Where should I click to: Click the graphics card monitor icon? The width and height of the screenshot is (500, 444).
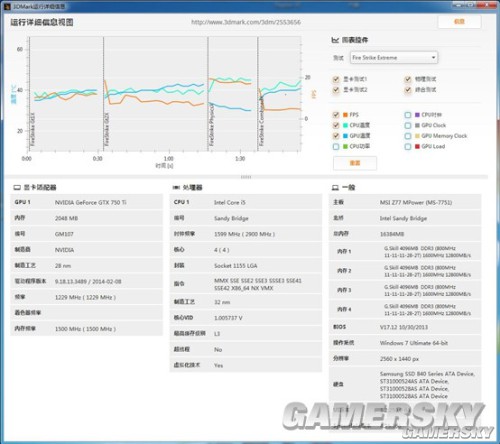pyautogui.click(x=17, y=188)
